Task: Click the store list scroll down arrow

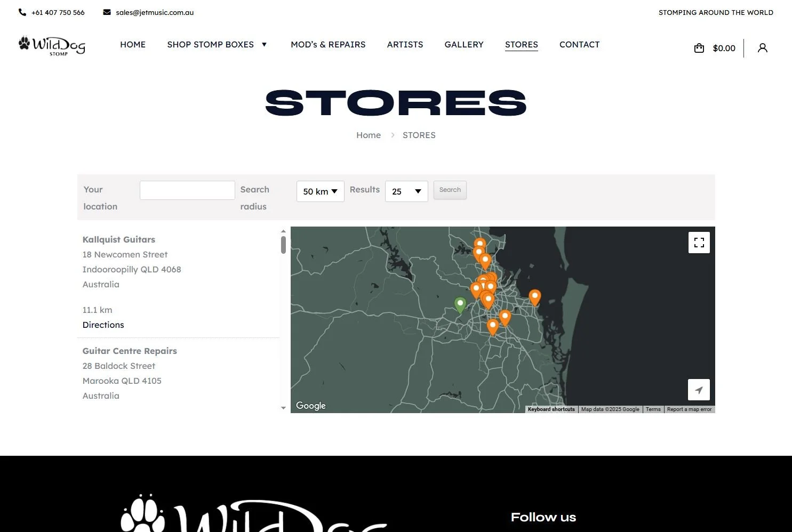Action: 283,408
